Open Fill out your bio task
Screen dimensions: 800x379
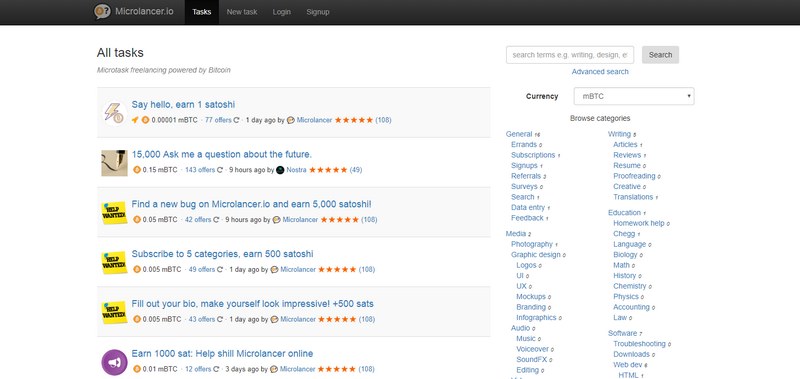pos(253,304)
